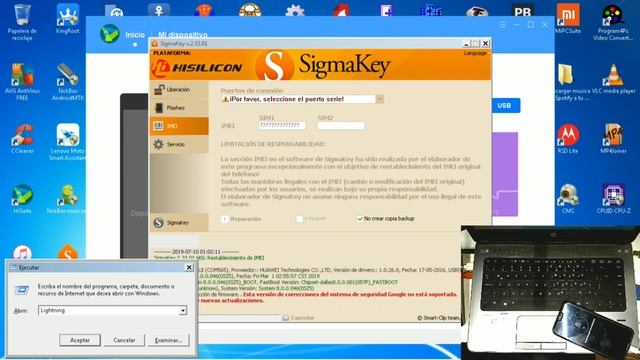Click the Ejecutar dialog run icon
Viewport: 640px width, 360px height.
[22, 290]
